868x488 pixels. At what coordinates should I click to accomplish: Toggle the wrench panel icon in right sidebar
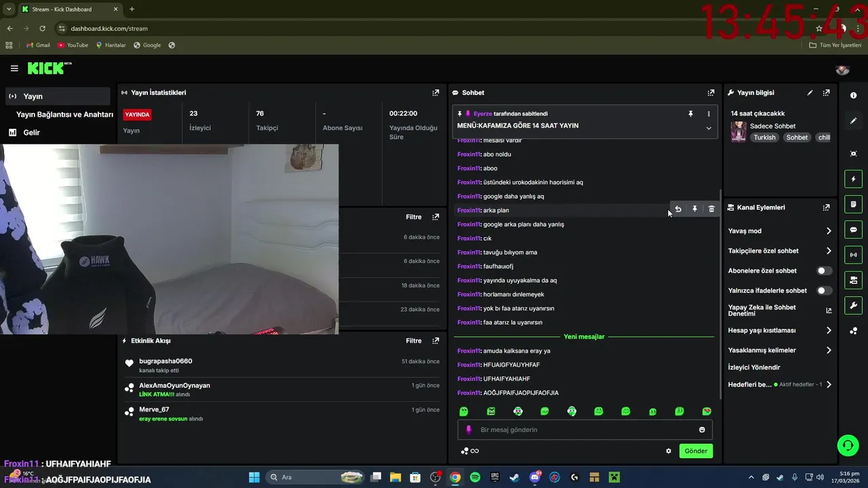[x=853, y=305]
